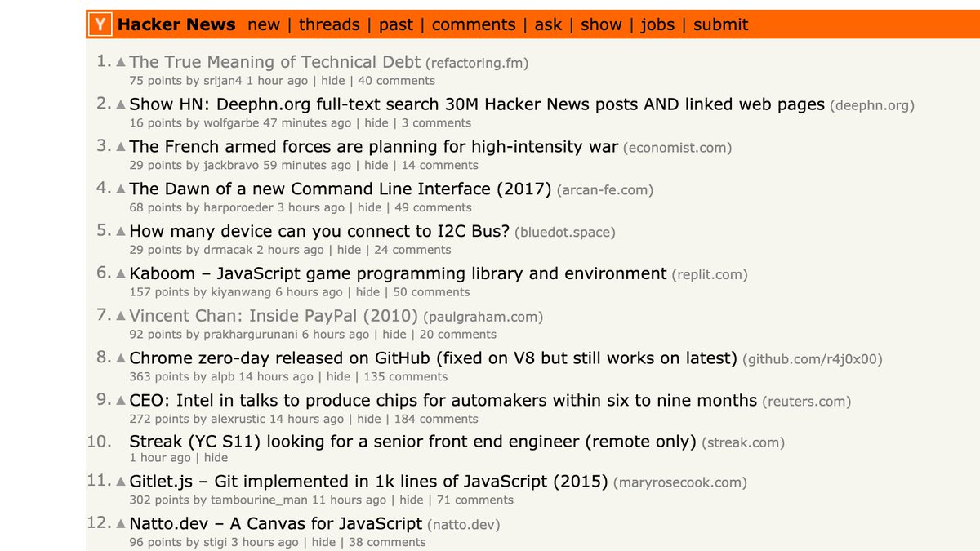Open "How many device can you connect to I2C Bus?"

pos(319,232)
